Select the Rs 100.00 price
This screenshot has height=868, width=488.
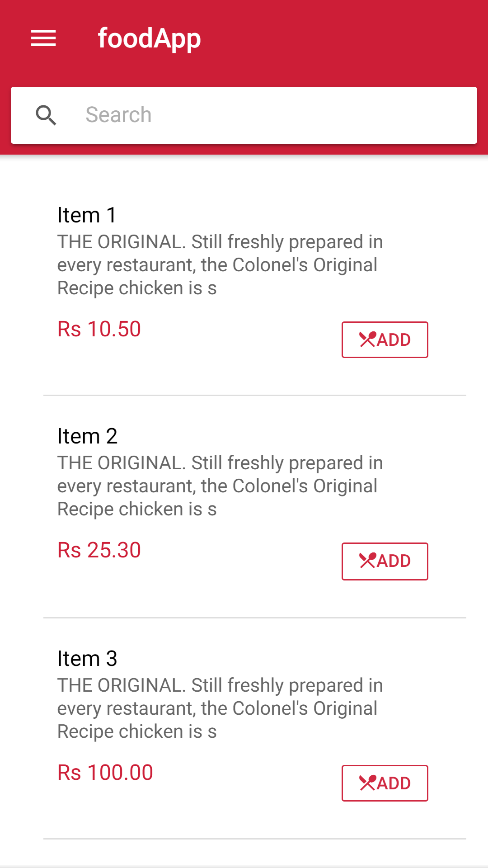tap(105, 773)
